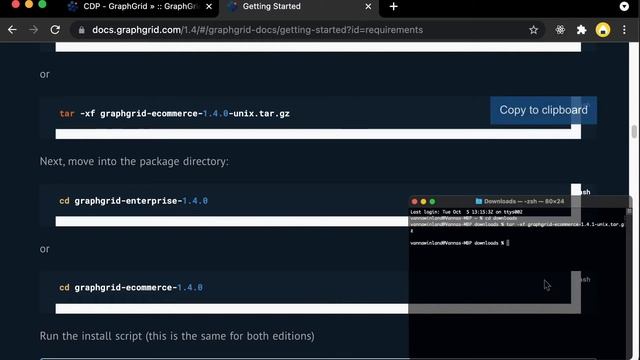
Task: Click the Terminal window's red close button
Action: (x=414, y=201)
